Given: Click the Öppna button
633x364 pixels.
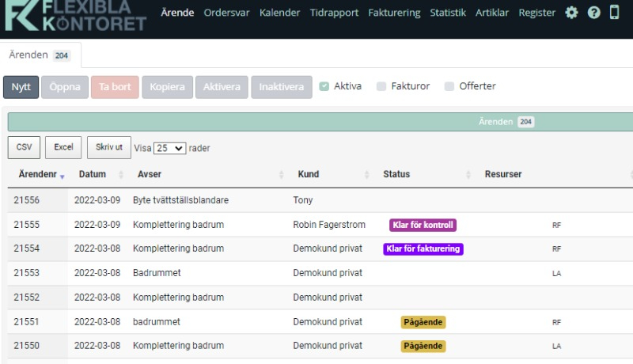Looking at the screenshot, I should (x=65, y=87).
